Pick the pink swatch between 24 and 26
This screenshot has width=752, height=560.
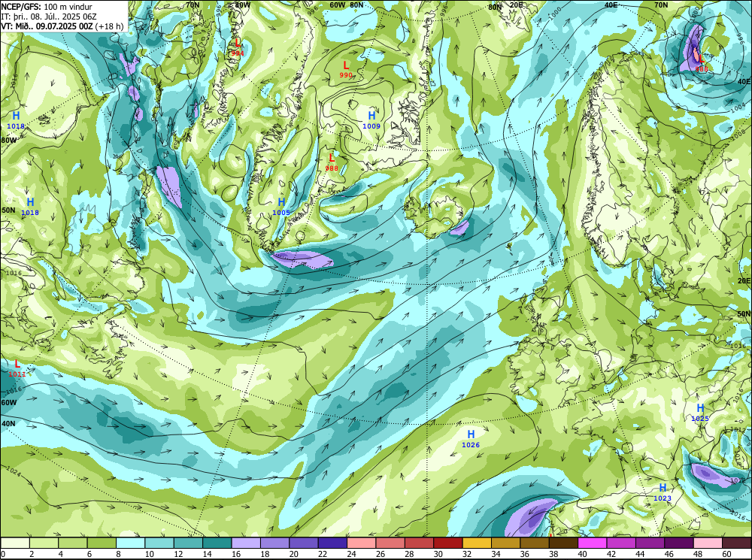pos(361,543)
